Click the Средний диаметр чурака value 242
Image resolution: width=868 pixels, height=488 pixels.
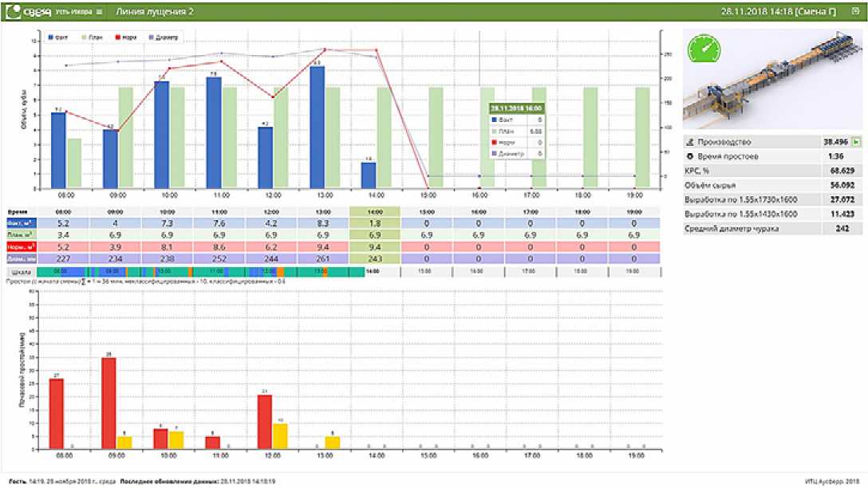point(842,229)
